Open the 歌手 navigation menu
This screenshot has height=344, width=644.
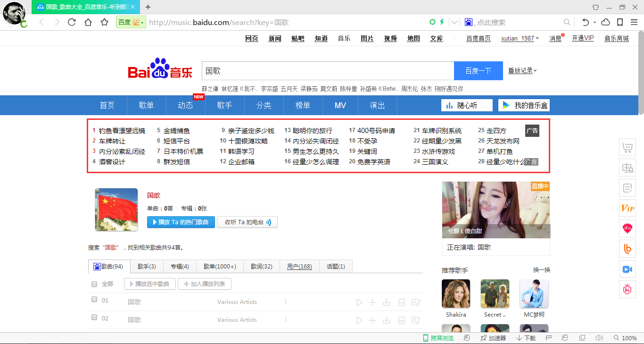click(225, 105)
